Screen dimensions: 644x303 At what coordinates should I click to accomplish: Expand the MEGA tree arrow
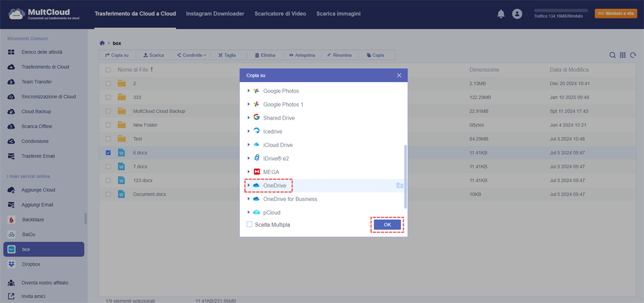[x=248, y=172]
